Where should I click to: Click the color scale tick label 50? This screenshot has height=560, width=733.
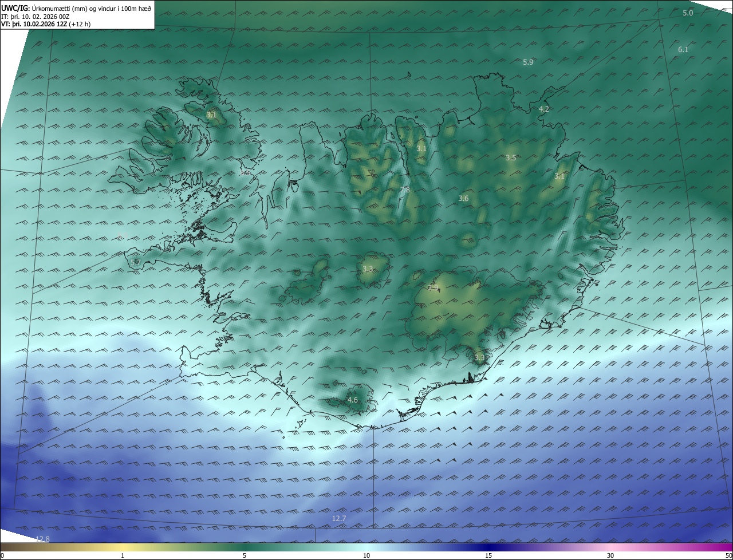(x=728, y=555)
